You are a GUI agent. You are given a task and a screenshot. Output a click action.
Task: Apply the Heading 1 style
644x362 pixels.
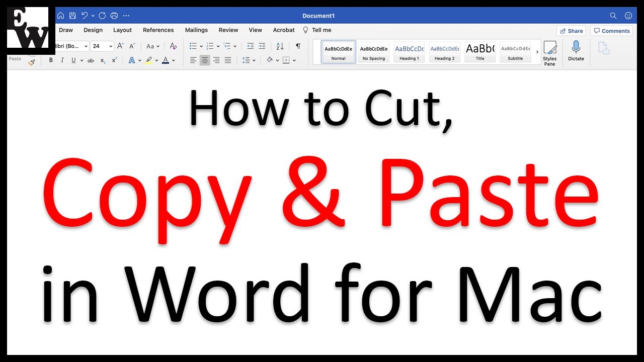pos(409,52)
